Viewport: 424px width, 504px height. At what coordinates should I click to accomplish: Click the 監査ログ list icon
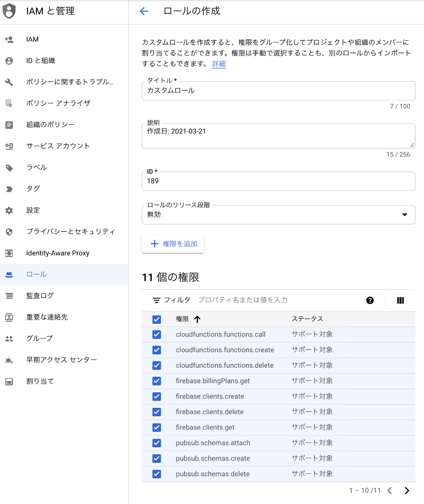tap(9, 296)
